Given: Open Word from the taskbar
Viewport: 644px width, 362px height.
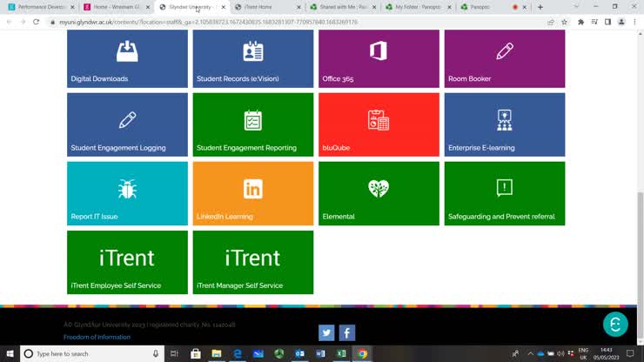Looking at the screenshot, I should tap(321, 353).
